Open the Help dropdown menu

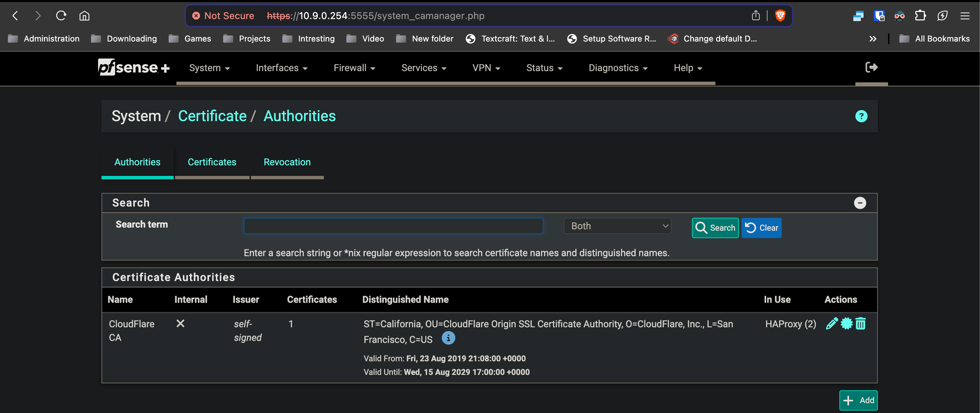tap(688, 68)
